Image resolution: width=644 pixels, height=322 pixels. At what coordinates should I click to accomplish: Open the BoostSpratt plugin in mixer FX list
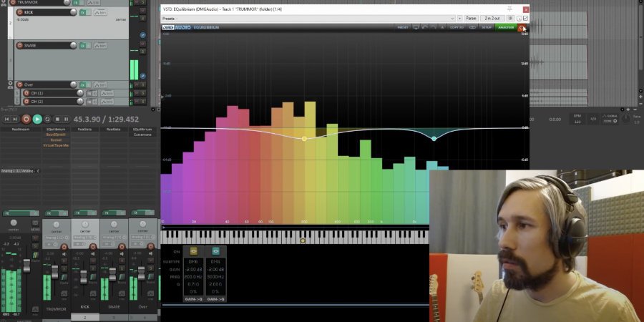56,135
